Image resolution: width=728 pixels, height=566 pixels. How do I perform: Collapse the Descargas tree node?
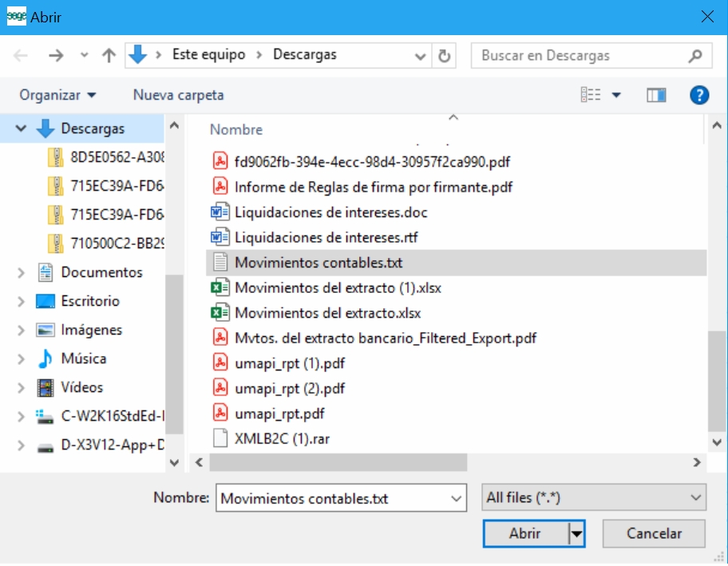[21, 129]
